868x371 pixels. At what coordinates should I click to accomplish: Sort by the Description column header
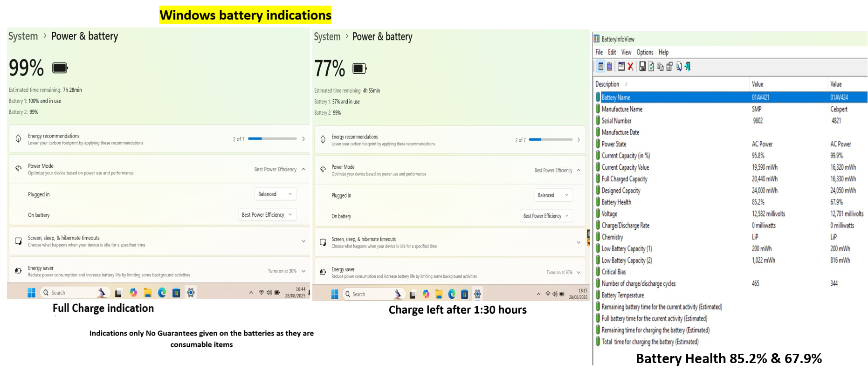point(607,84)
